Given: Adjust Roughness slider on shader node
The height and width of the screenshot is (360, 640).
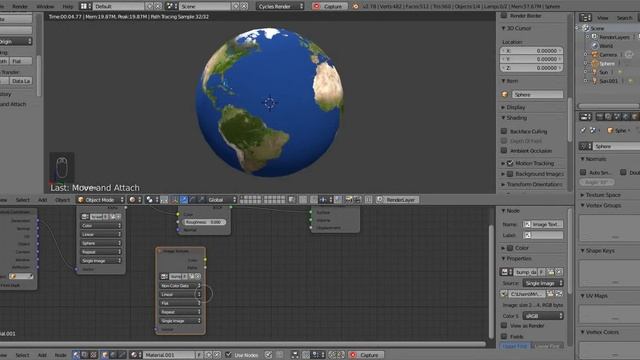Looking at the screenshot, I should pos(203,222).
